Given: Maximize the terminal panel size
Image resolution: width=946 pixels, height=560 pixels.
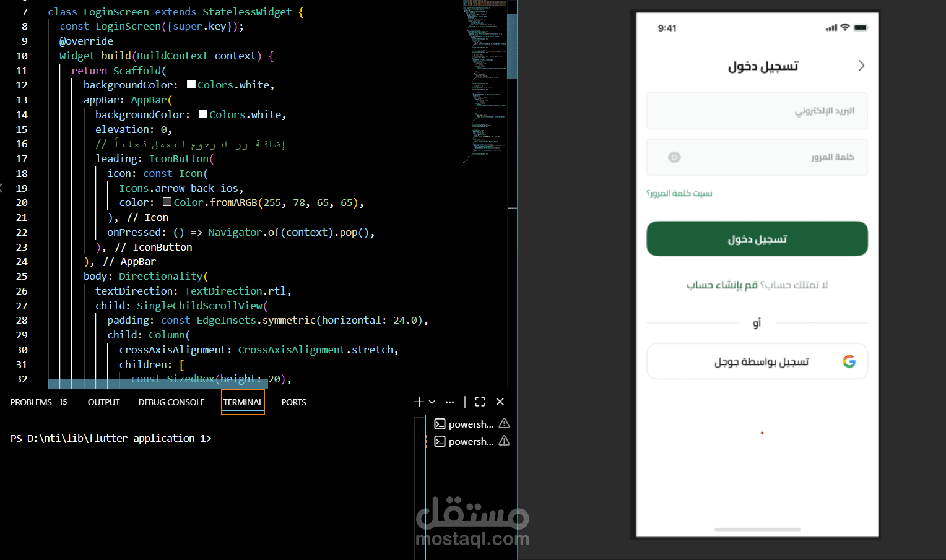Looking at the screenshot, I should click(480, 402).
